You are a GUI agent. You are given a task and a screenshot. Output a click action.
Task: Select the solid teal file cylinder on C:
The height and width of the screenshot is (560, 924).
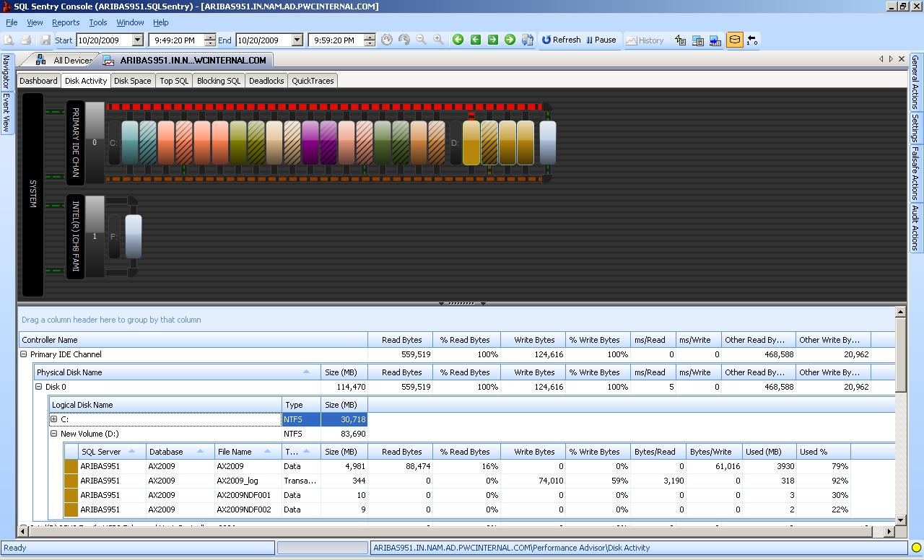(x=130, y=142)
